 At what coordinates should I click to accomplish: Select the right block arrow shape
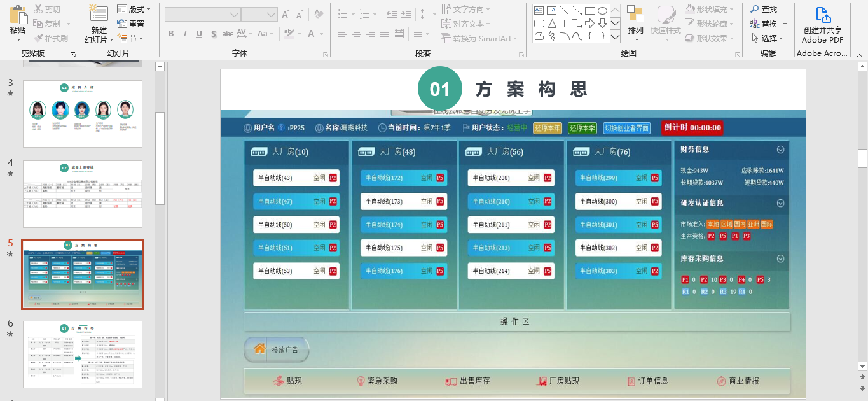pos(589,24)
